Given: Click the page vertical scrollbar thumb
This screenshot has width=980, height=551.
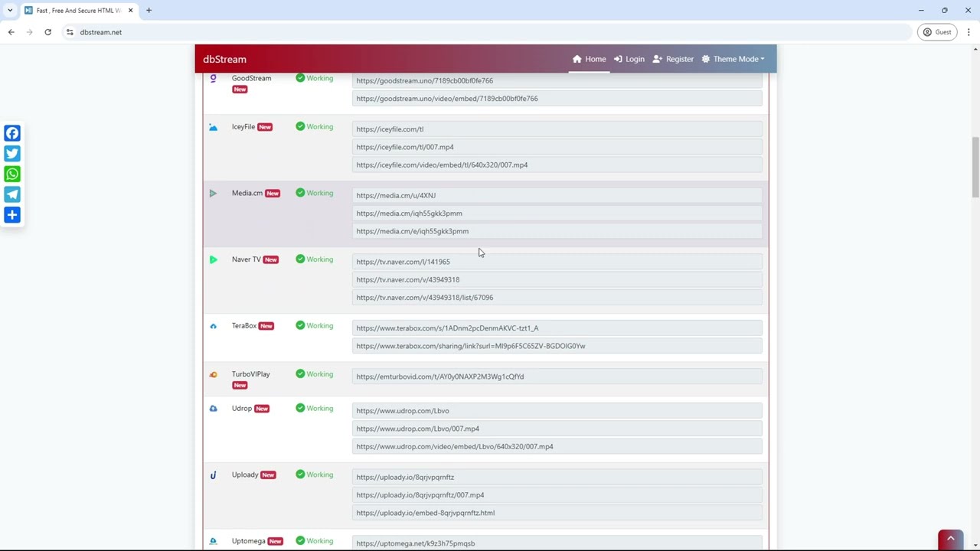Looking at the screenshot, I should click(x=975, y=167).
